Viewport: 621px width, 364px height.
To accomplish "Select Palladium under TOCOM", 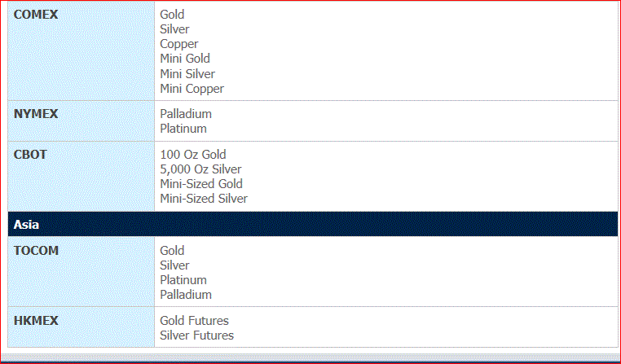I will click(186, 295).
